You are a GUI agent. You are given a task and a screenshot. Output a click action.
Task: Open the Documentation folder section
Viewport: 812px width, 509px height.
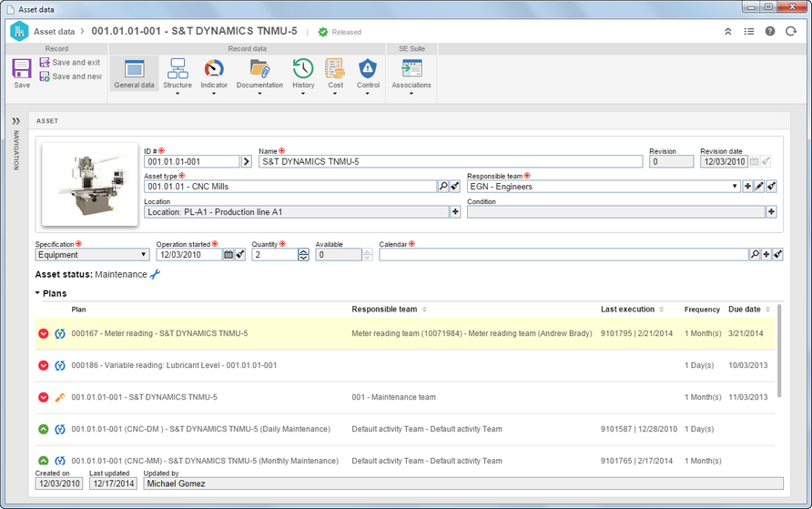tap(259, 73)
